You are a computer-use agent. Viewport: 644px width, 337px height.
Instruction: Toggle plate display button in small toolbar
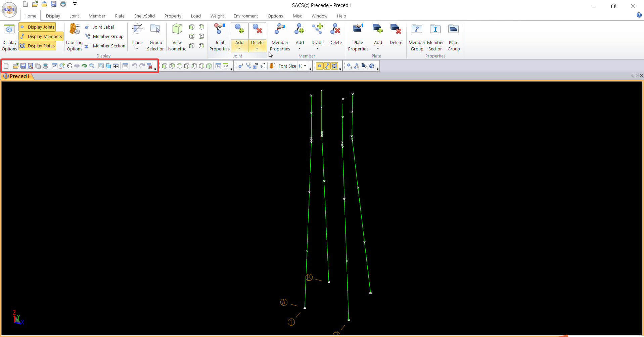pos(334,66)
